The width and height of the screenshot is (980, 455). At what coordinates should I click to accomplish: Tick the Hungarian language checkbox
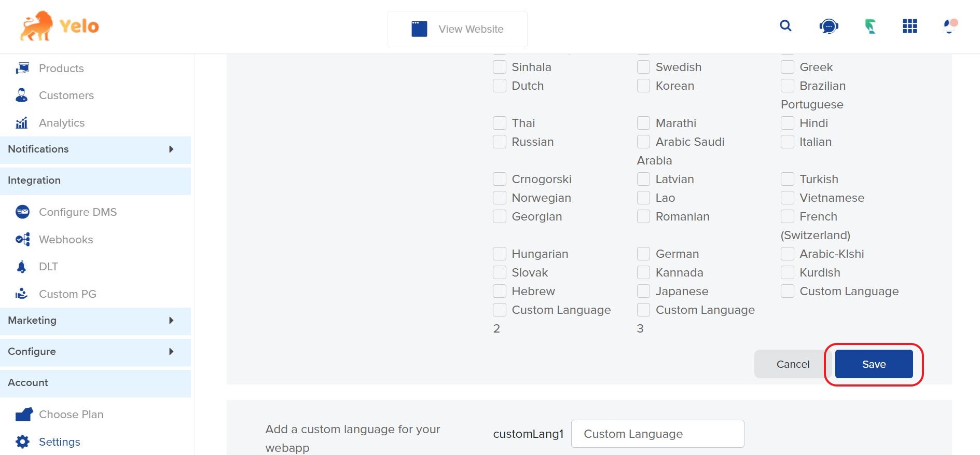click(499, 254)
